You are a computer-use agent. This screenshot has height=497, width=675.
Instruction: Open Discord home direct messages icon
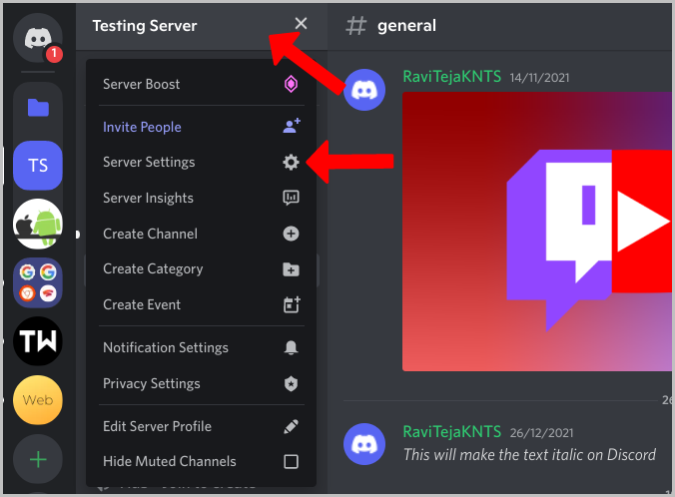click(x=38, y=38)
